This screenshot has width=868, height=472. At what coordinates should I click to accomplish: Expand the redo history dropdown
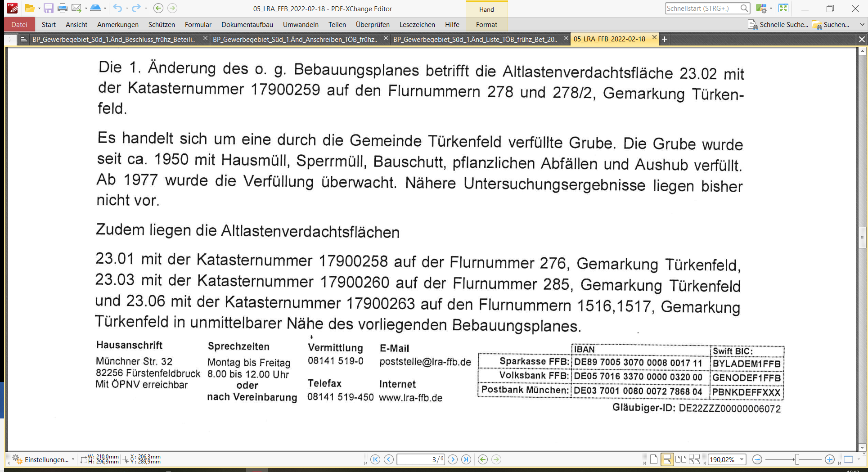click(145, 8)
